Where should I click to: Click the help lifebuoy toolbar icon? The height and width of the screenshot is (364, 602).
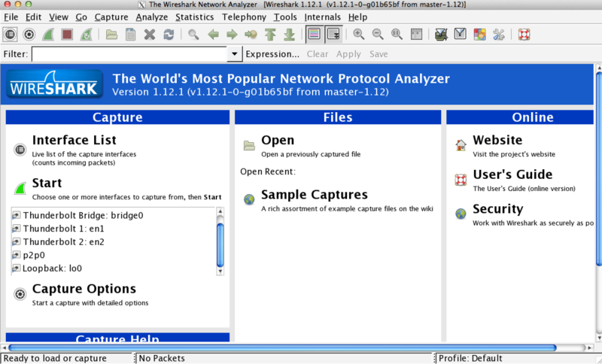tap(524, 35)
